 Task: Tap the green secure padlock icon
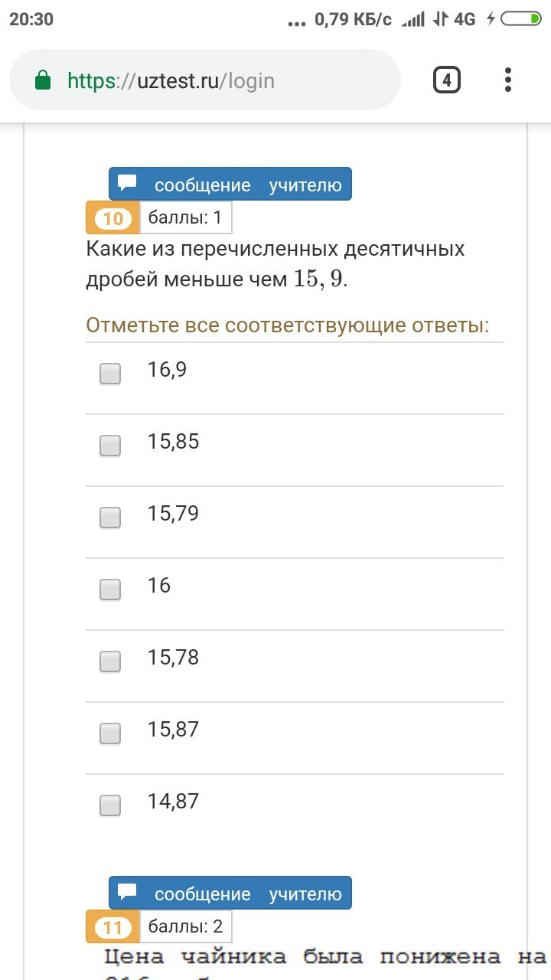tap(44, 80)
